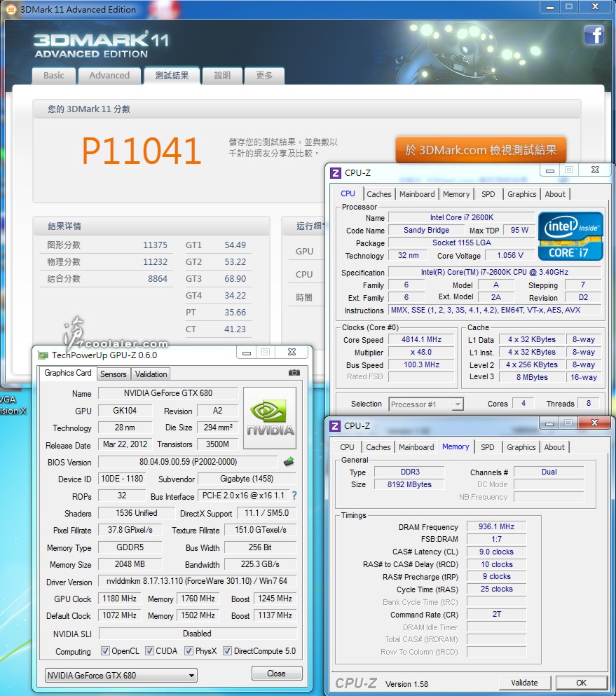Open SPD tab in upper CPU-Z window
The height and width of the screenshot is (696, 616).
point(488,194)
